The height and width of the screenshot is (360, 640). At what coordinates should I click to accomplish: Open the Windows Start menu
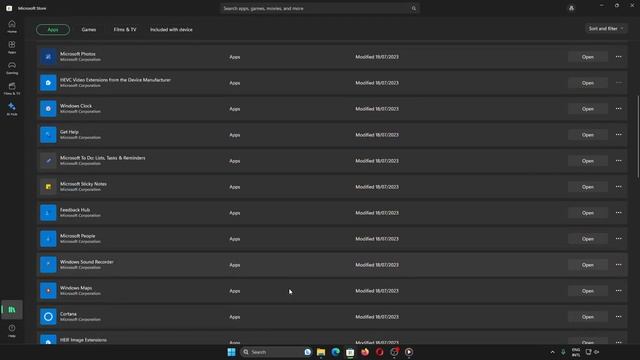(x=231, y=352)
